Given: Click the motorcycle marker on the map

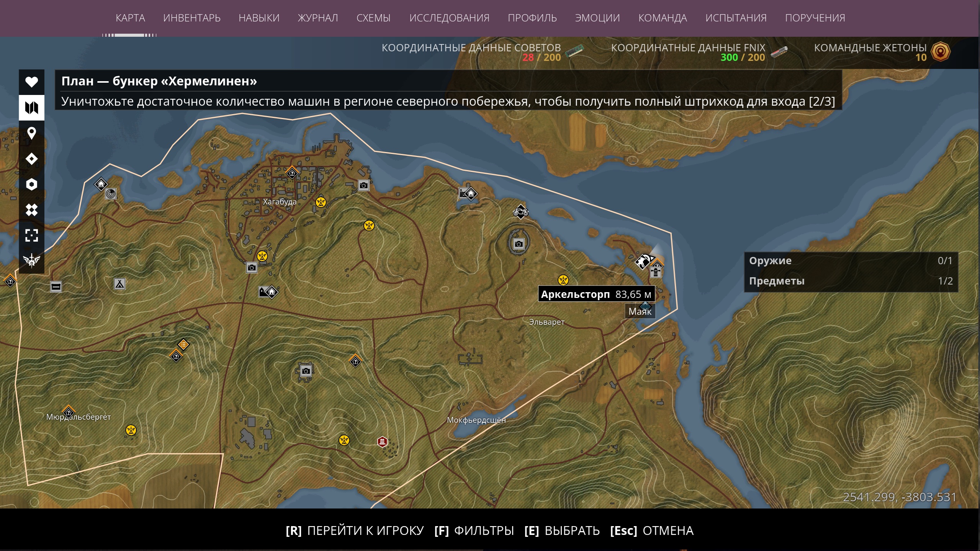Looking at the screenshot, I should pyautogui.click(x=520, y=211).
